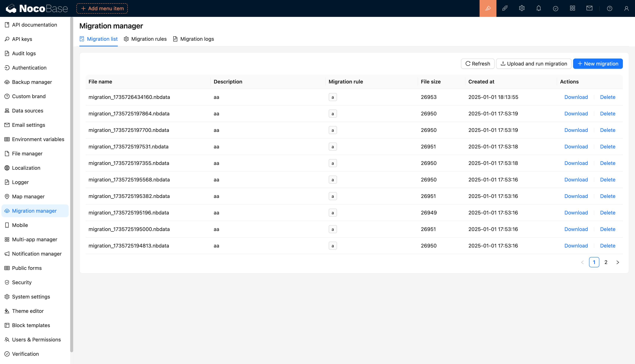The image size is (635, 364).
Task: Go to next page arrow
Action: pos(618,262)
